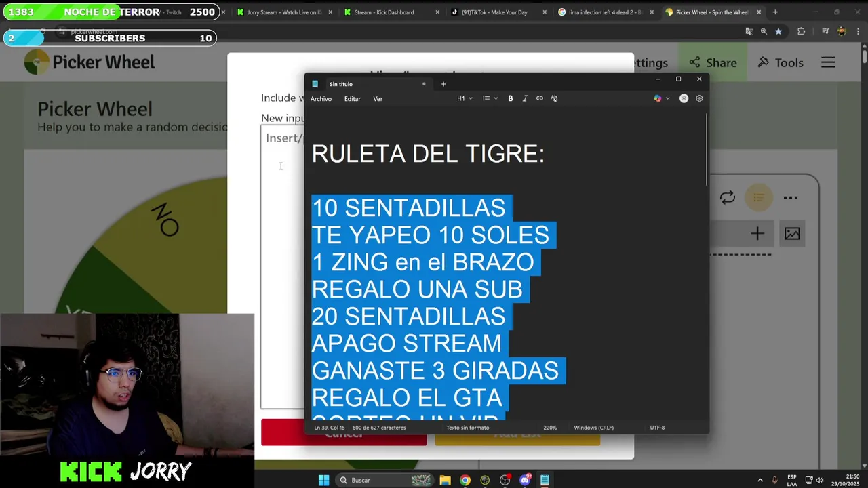Screen dimensions: 868x488
Task: Add a new Notepad tab
Action: pyautogui.click(x=443, y=84)
